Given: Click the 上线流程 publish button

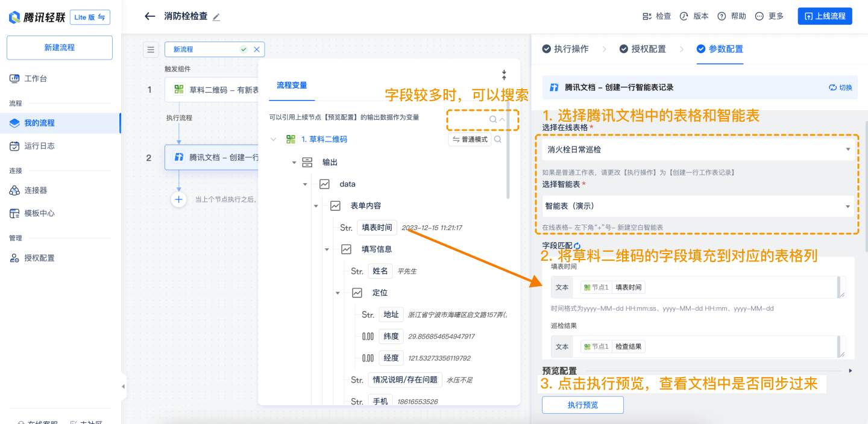Looking at the screenshot, I should click(x=825, y=16).
